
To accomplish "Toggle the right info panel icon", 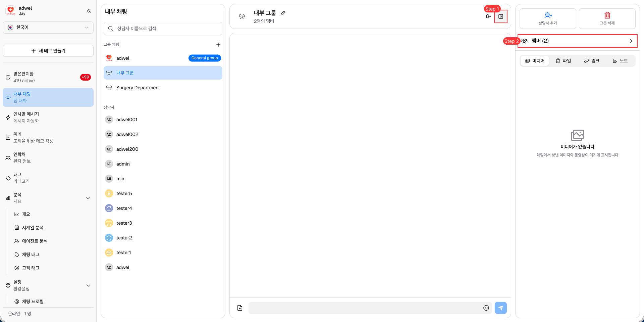I will click(x=500, y=16).
